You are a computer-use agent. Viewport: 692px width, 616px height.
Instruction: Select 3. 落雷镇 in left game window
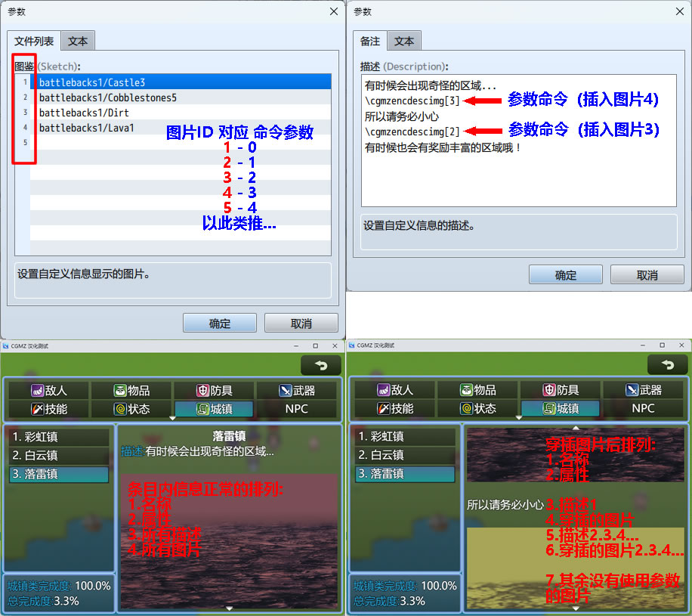59,474
